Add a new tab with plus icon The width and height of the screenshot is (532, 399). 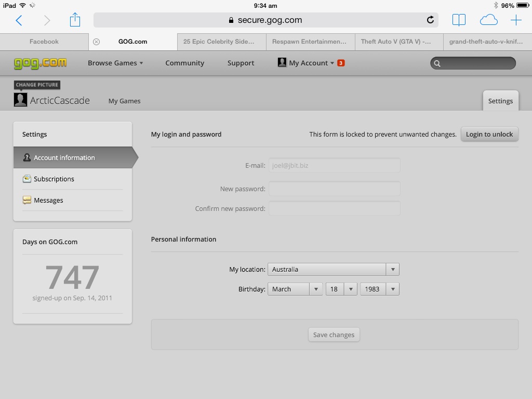[x=516, y=20]
